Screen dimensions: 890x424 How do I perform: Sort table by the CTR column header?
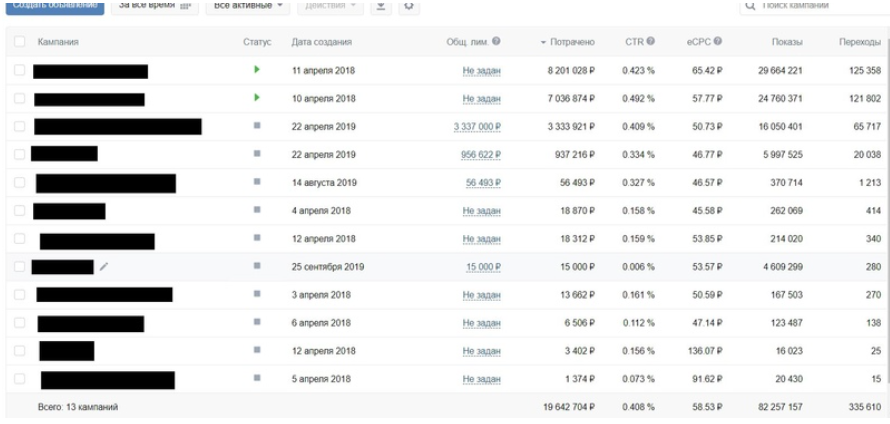pos(635,42)
